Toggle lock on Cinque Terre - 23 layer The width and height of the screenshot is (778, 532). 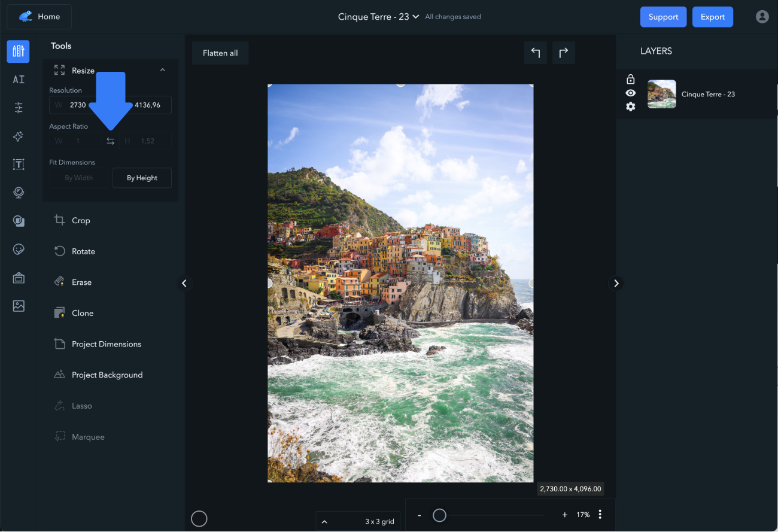point(630,79)
